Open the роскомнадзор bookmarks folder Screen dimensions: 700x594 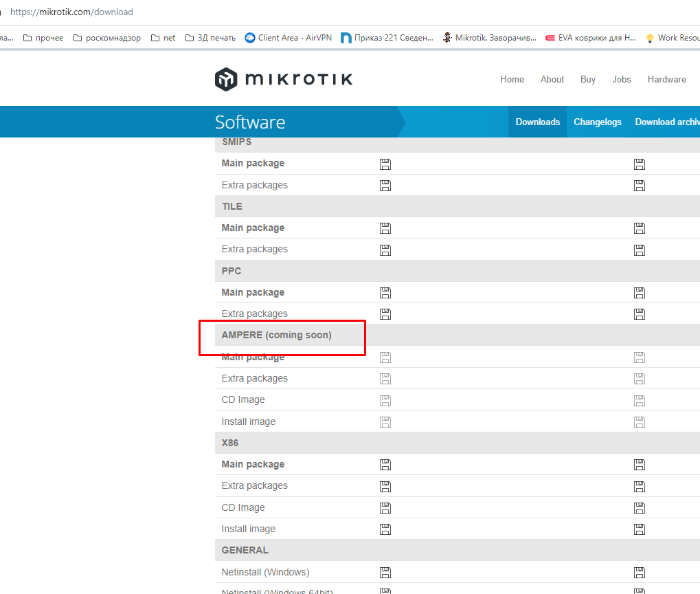107,38
